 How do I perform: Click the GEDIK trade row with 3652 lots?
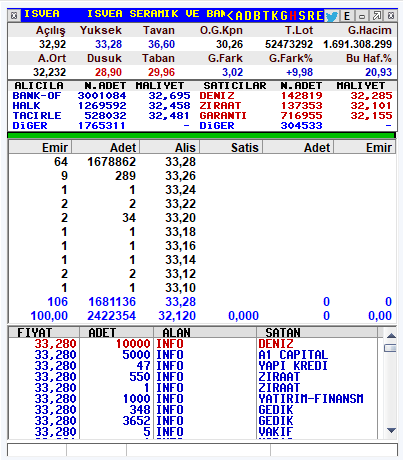click(x=193, y=421)
